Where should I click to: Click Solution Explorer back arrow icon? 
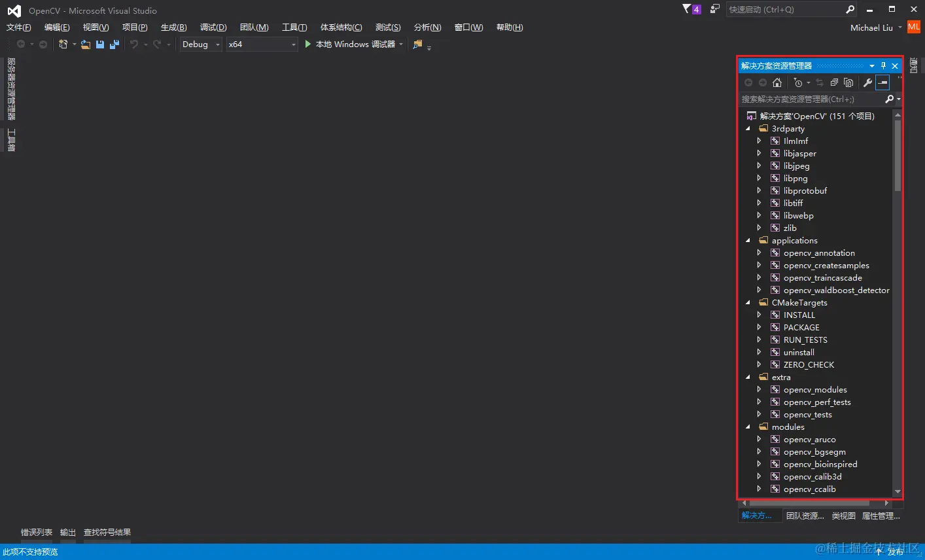(x=748, y=82)
